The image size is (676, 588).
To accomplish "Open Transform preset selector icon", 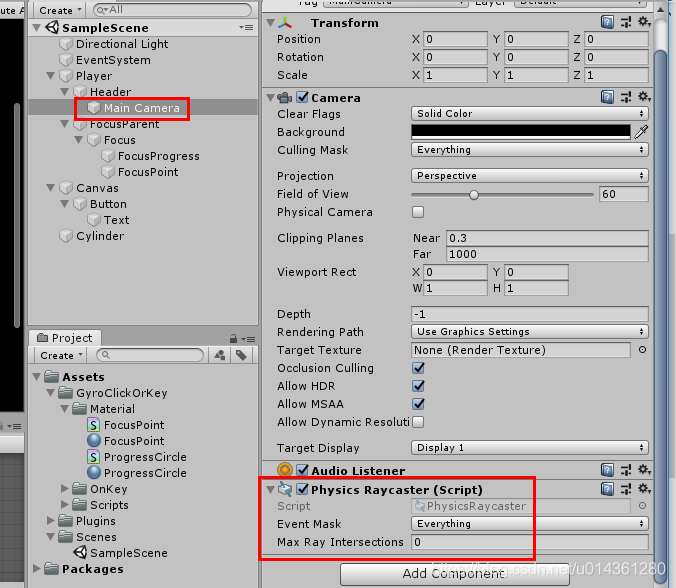I will pyautogui.click(x=626, y=22).
